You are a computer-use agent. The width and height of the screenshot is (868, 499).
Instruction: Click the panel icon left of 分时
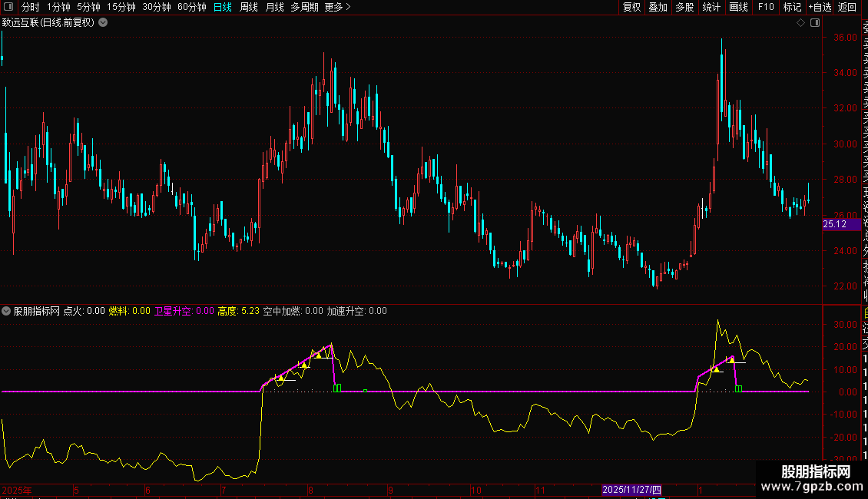tap(8, 7)
